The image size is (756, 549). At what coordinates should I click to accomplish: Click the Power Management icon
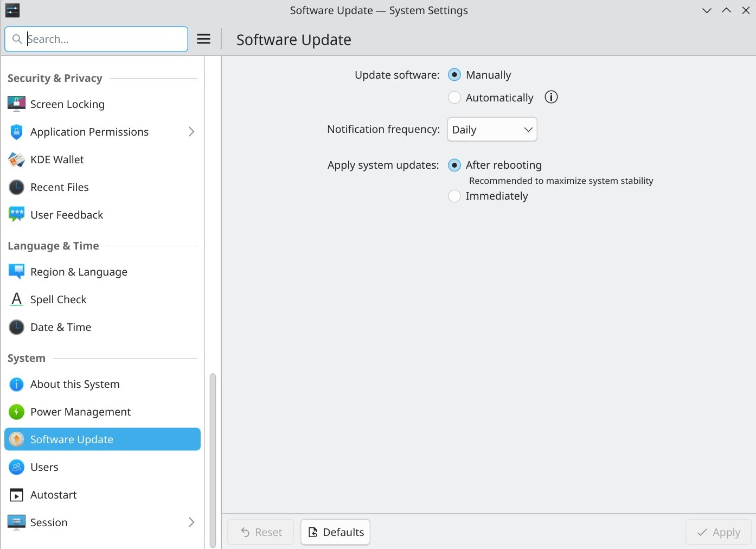point(16,412)
